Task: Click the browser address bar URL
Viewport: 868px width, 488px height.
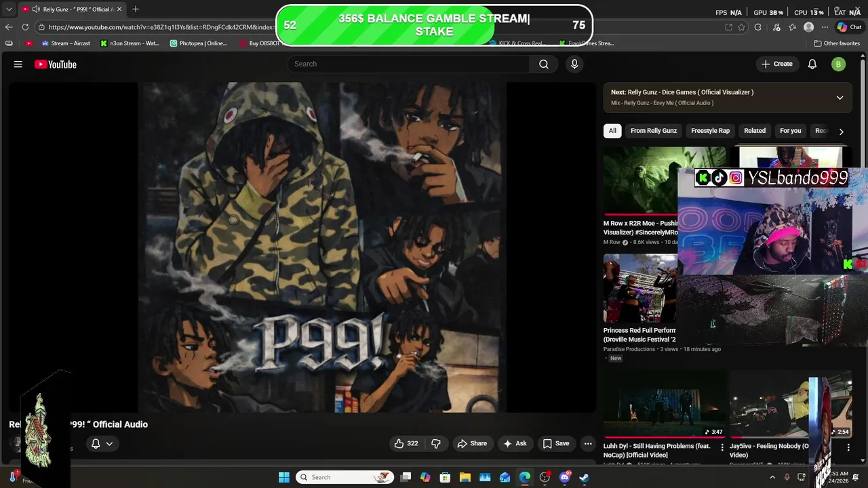Action: (161, 27)
